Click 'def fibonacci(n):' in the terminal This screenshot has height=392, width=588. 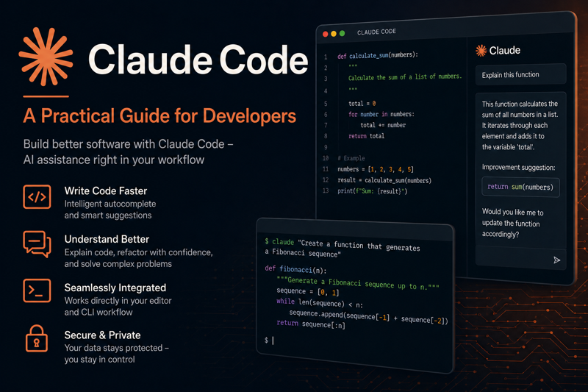tap(295, 269)
